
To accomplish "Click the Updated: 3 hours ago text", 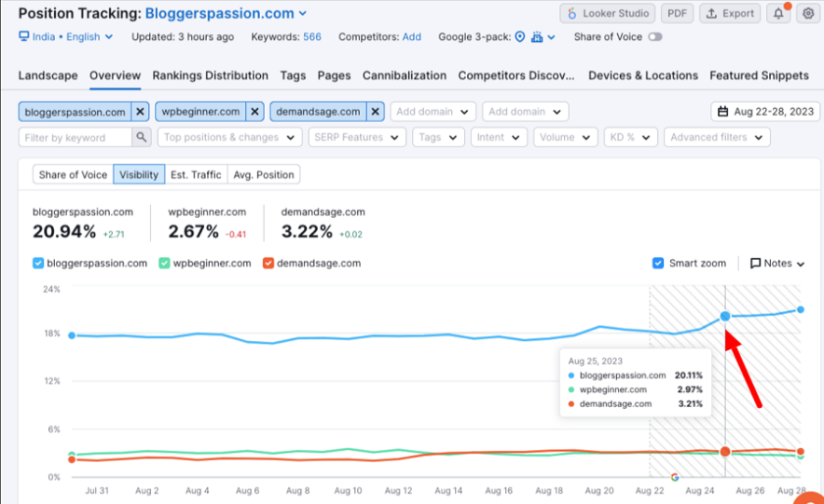I will click(x=183, y=36).
